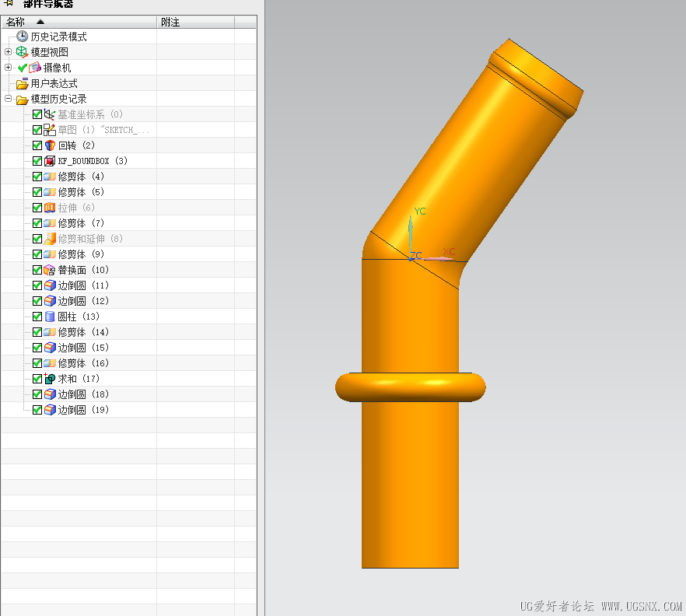Select the 用户表达式 entry

point(54,83)
